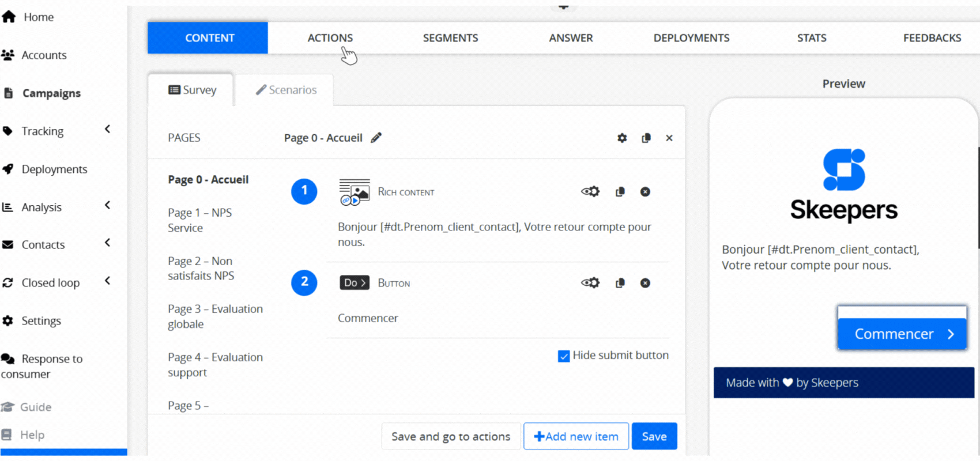Expand the Analysis sidebar menu
This screenshot has width=980, height=461.
[x=107, y=206]
